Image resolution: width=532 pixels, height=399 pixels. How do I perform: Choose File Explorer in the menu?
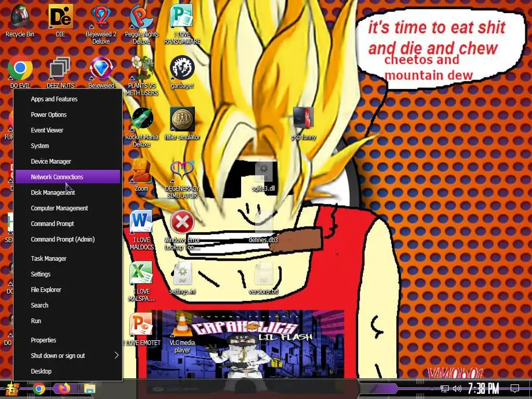pyautogui.click(x=68, y=290)
